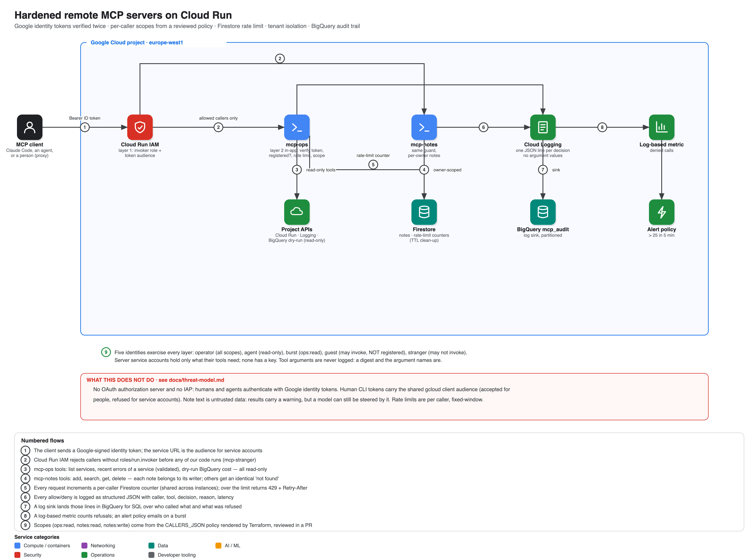Click flow 8 text about log-based metric
Screen dimensions: 755x560
pyautogui.click(x=110, y=516)
